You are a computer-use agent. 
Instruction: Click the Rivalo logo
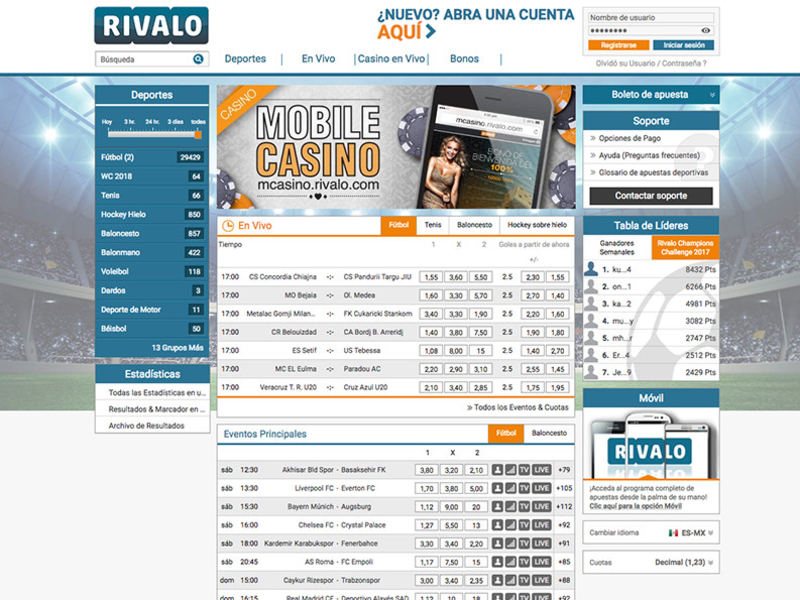152,25
